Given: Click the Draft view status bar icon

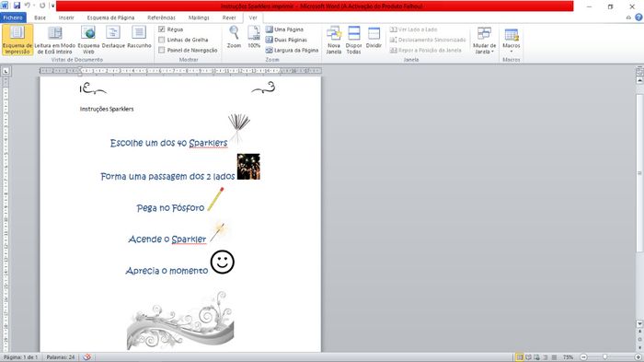Looking at the screenshot, I should (x=554, y=357).
